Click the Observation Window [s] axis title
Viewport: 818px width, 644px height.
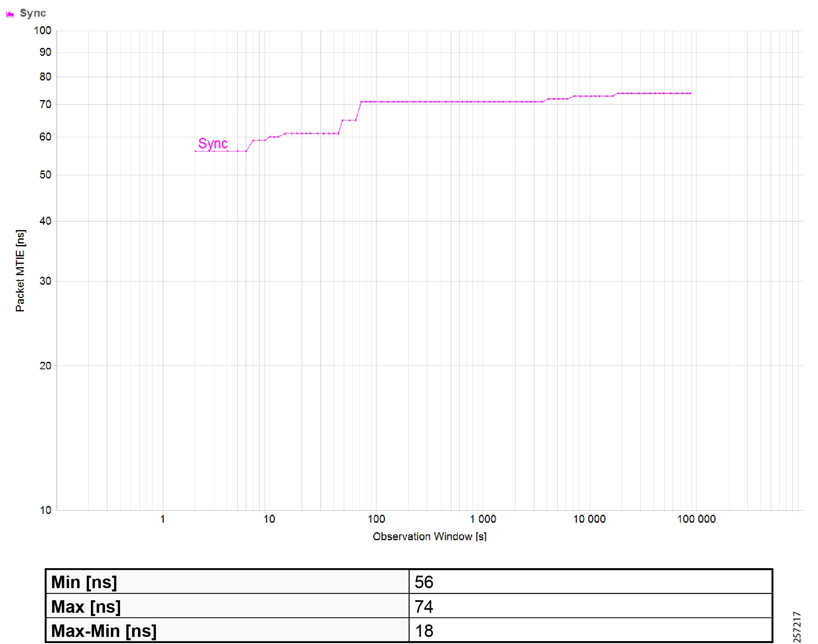429,536
